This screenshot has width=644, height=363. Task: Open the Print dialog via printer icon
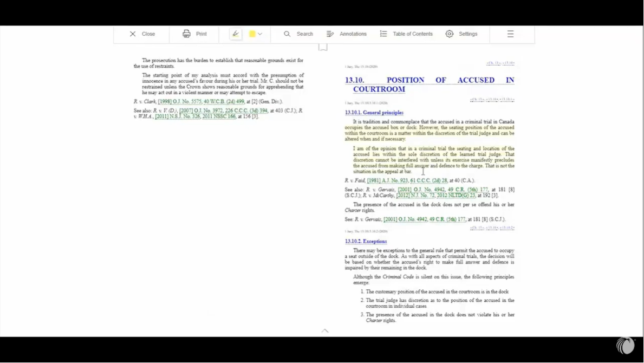pyautogui.click(x=186, y=34)
